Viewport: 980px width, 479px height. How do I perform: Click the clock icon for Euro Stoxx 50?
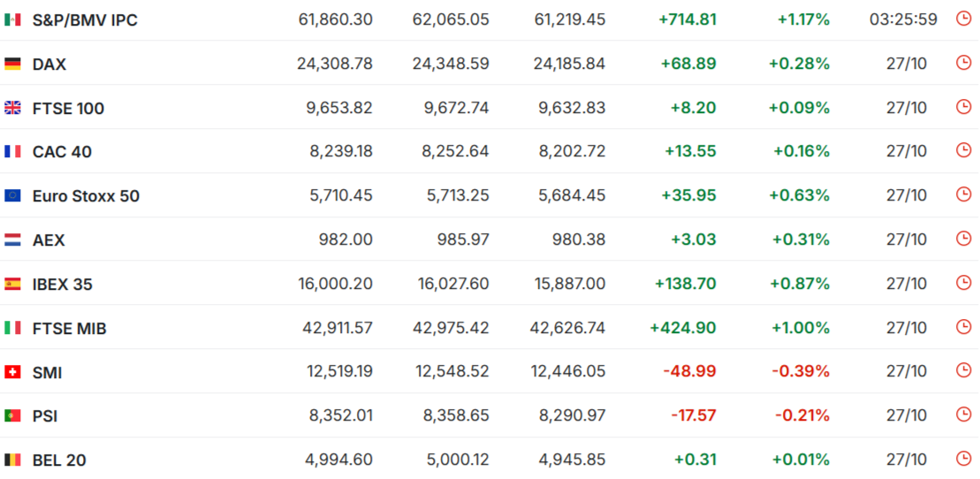coord(963,194)
